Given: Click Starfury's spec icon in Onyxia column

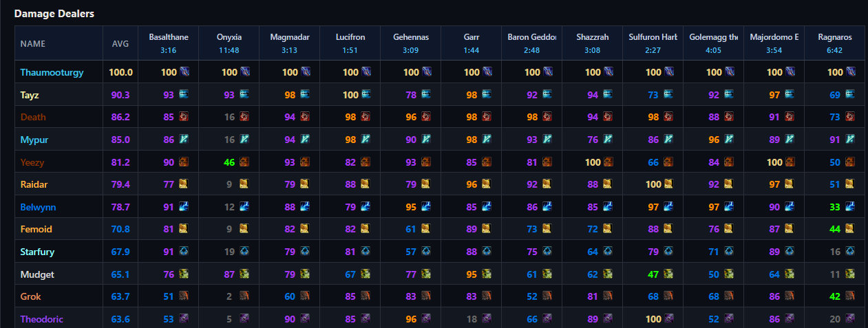Looking at the screenshot, I should (244, 252).
